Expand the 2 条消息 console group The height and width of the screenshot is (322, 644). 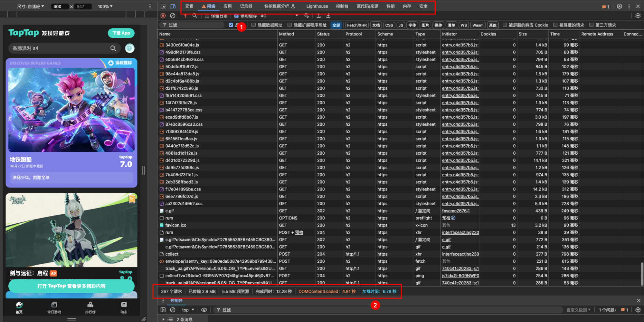164,319
